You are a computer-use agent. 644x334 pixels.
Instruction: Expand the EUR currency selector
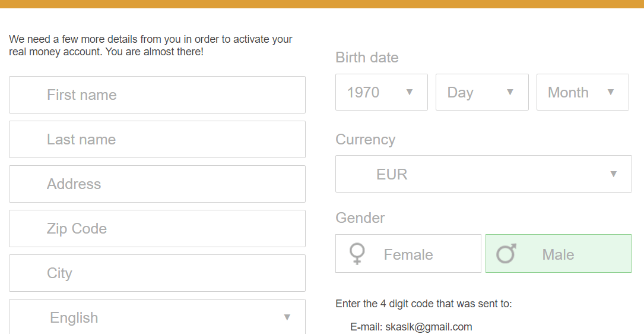click(x=484, y=174)
